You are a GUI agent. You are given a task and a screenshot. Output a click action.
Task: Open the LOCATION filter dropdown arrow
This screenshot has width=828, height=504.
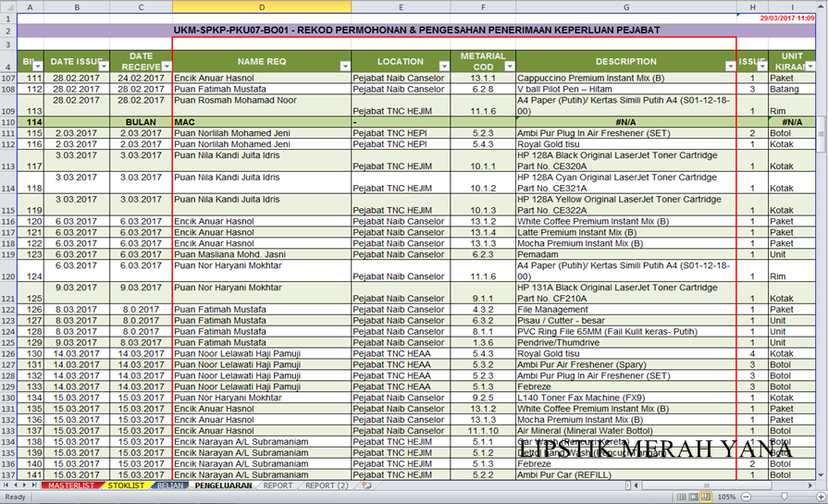tap(444, 66)
